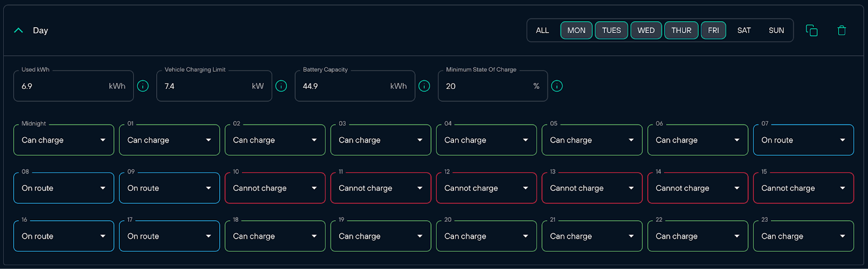Open the 16 hour On route dropdown
The width and height of the screenshot is (868, 269).
[x=63, y=236]
